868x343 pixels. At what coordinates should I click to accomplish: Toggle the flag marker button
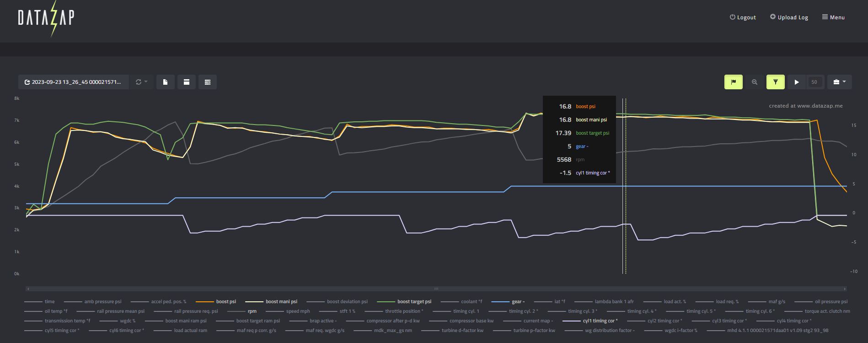point(734,82)
